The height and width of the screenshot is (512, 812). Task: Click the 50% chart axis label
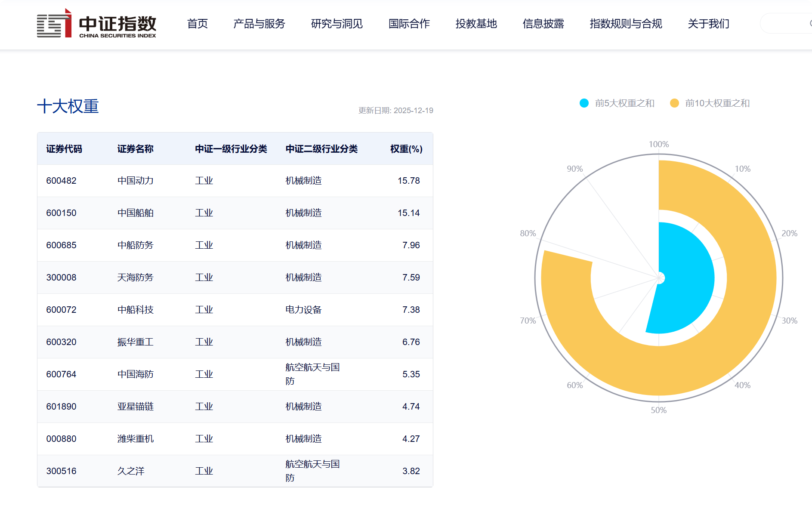[659, 410]
